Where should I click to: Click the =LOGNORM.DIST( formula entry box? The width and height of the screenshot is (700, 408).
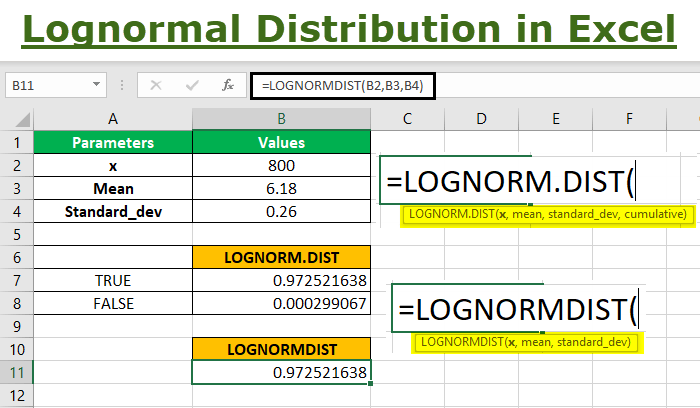(x=531, y=180)
